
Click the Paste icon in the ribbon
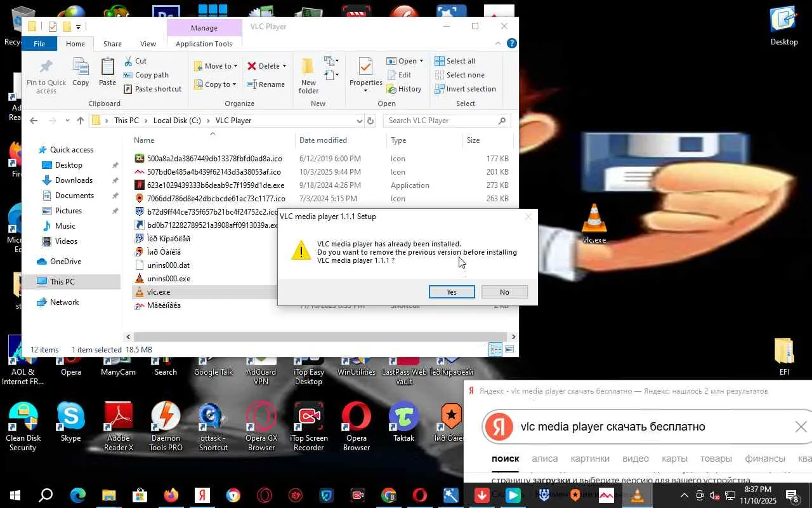click(x=107, y=72)
